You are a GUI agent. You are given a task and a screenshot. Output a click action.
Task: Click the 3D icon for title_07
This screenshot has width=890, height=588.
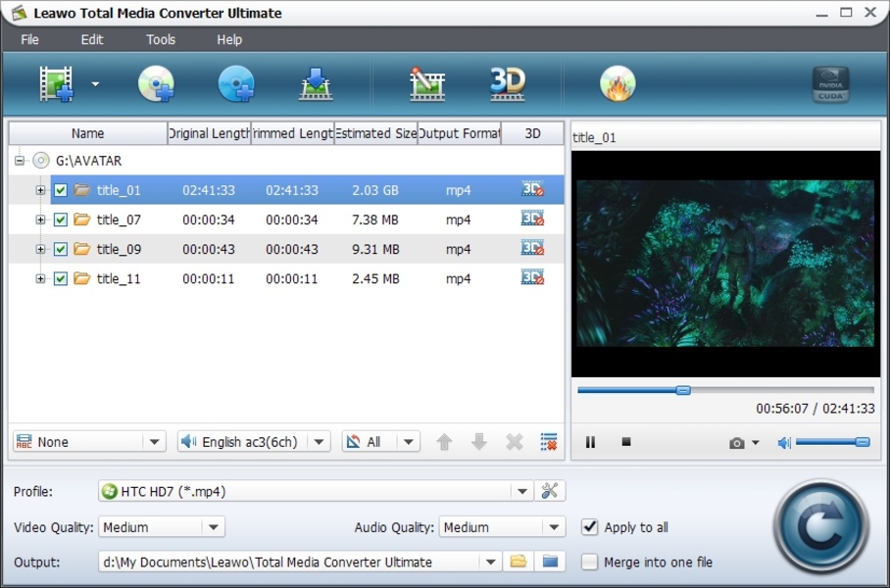coord(532,220)
